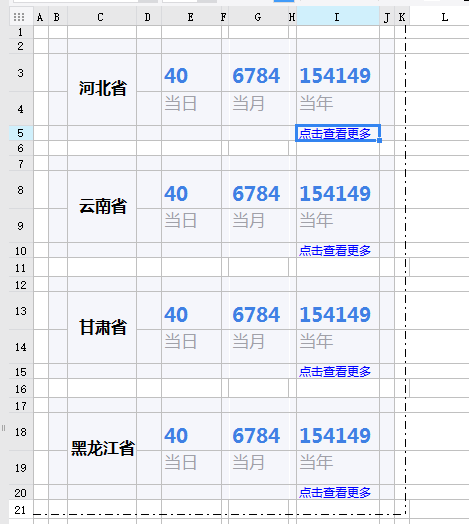
Task: Click the value 40 in row 18
Action: 176,435
